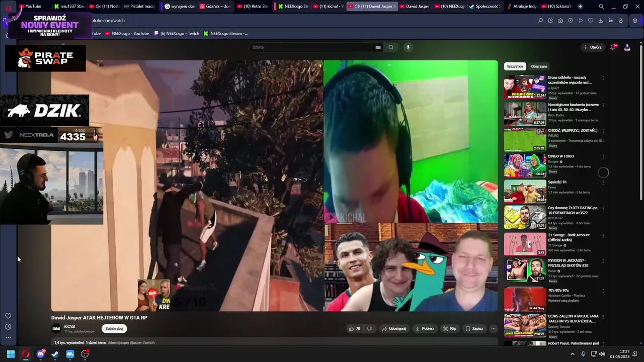644x362 pixels.
Task: Open NEEXcsgo - YouTube bookmark
Action: 127,34
